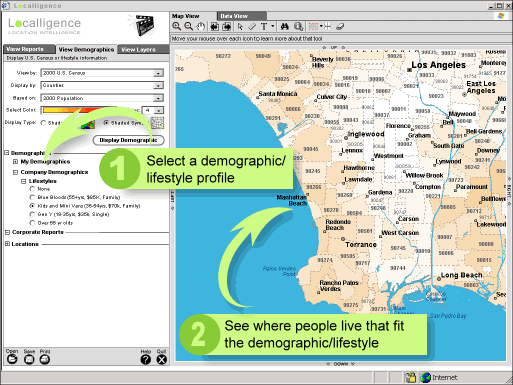Click the Select Color gradient bar
The image size is (513, 385).
click(x=78, y=110)
